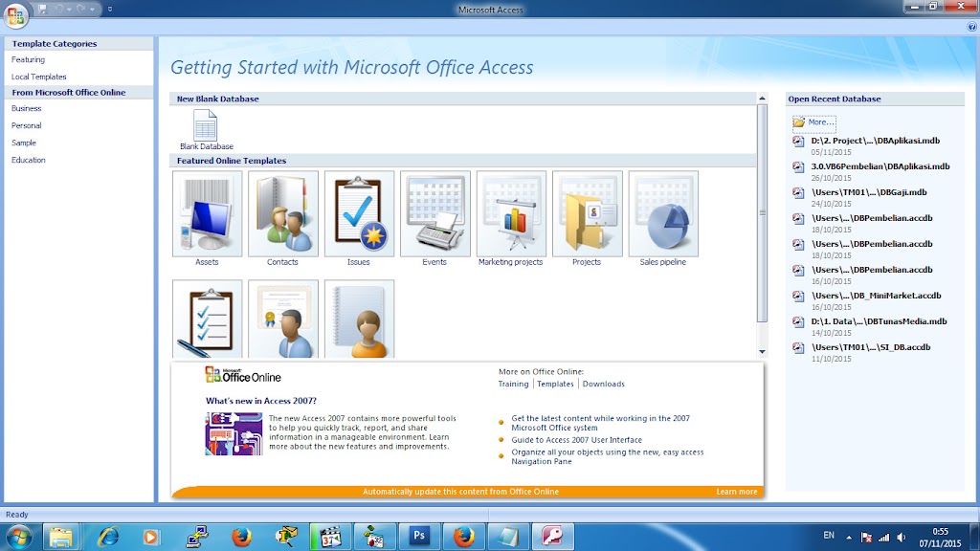Screen dimensions: 980x551
Task: Click the Training link on Office Online
Action: click(513, 385)
